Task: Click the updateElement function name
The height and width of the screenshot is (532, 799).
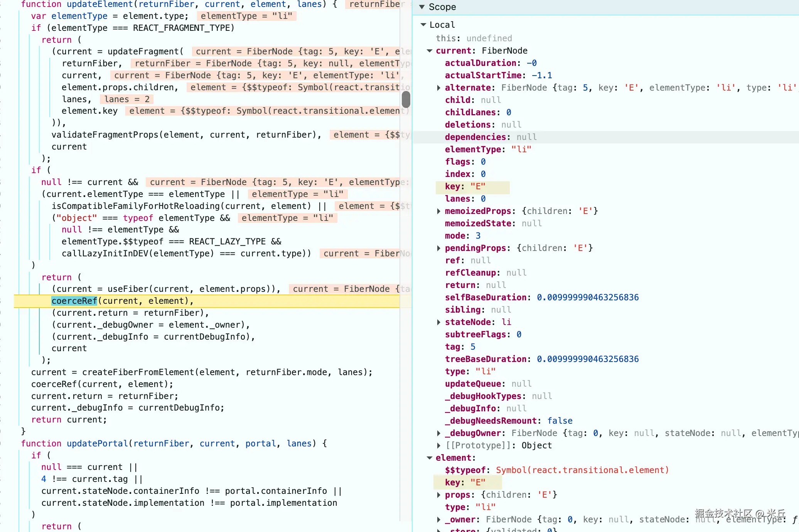Action: 100,5
